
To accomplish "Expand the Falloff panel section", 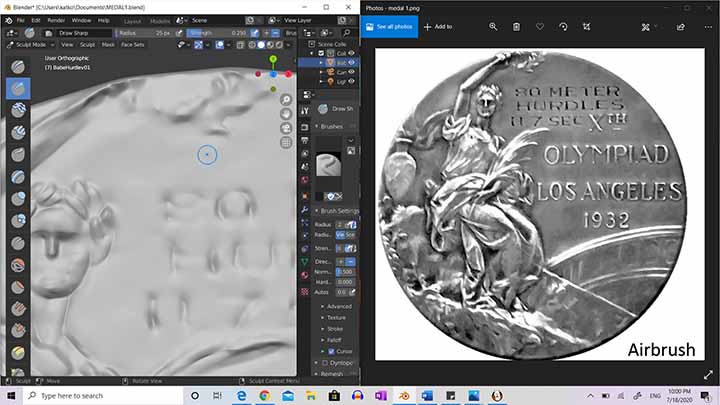I will click(335, 339).
